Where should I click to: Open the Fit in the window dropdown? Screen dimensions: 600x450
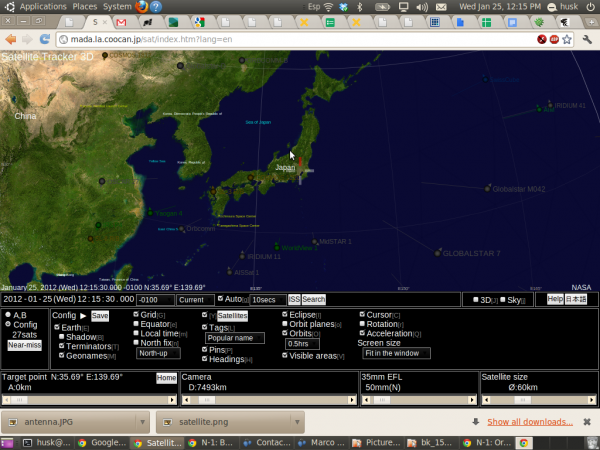[396, 353]
